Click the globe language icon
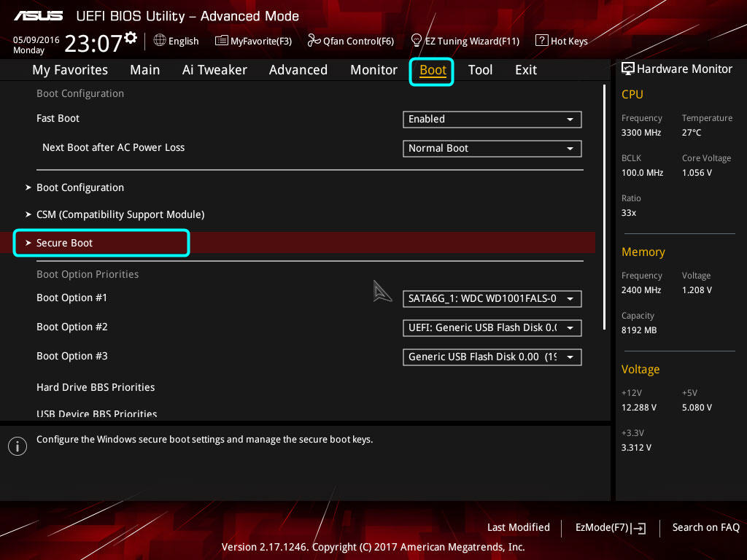Viewport: 747px width, 560px height. click(160, 41)
